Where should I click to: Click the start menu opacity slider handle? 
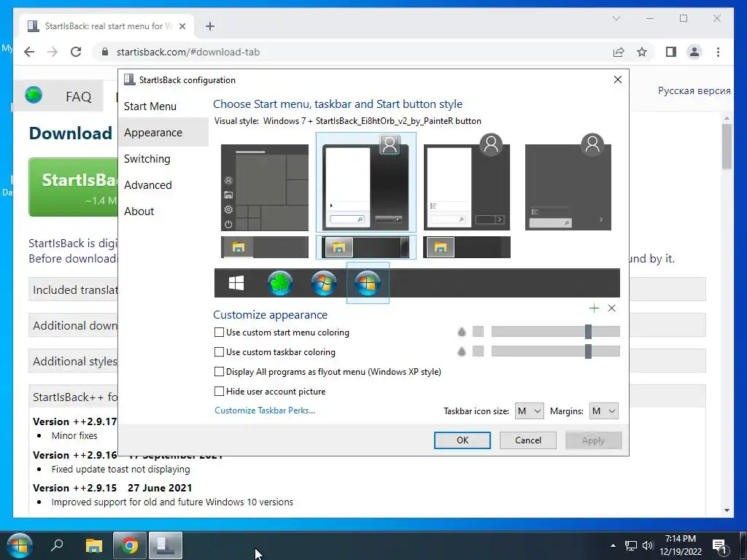[589, 332]
